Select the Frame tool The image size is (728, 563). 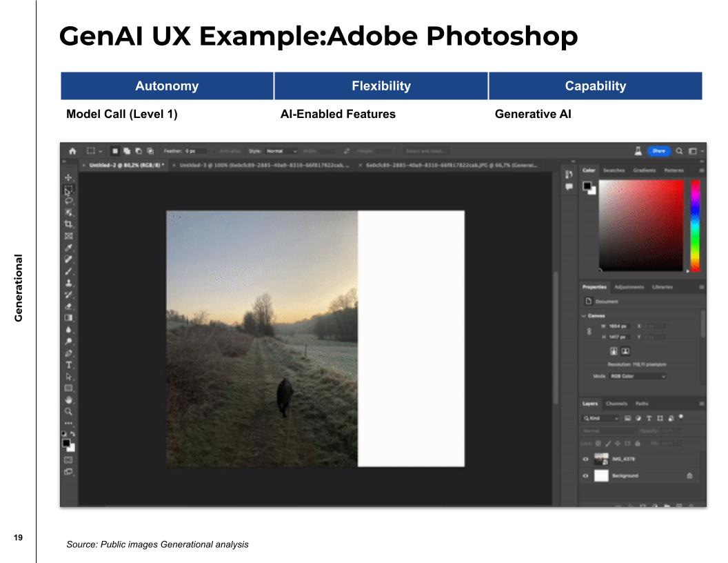click(68, 235)
